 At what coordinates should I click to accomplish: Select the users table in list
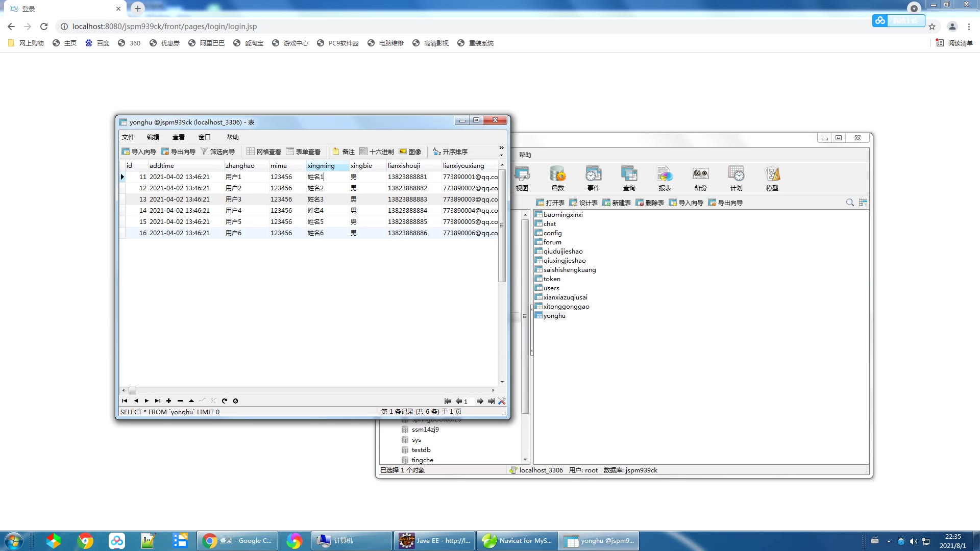[x=551, y=288]
